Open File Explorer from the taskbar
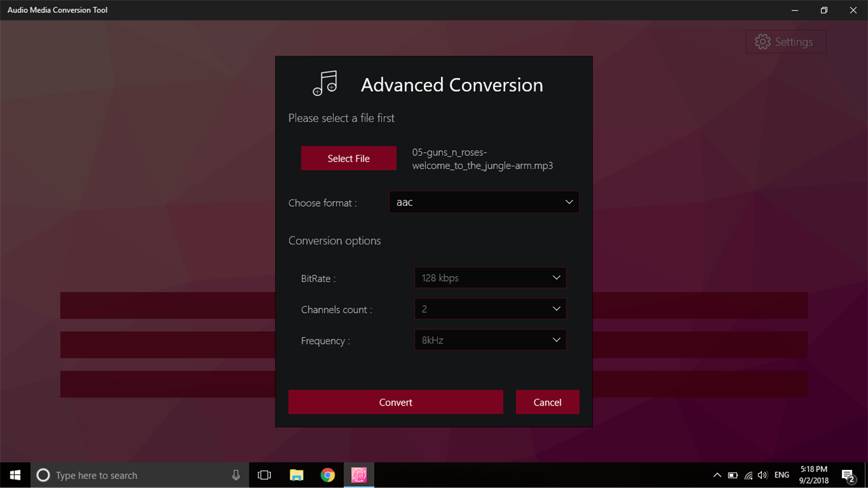The width and height of the screenshot is (868, 488). tap(296, 475)
